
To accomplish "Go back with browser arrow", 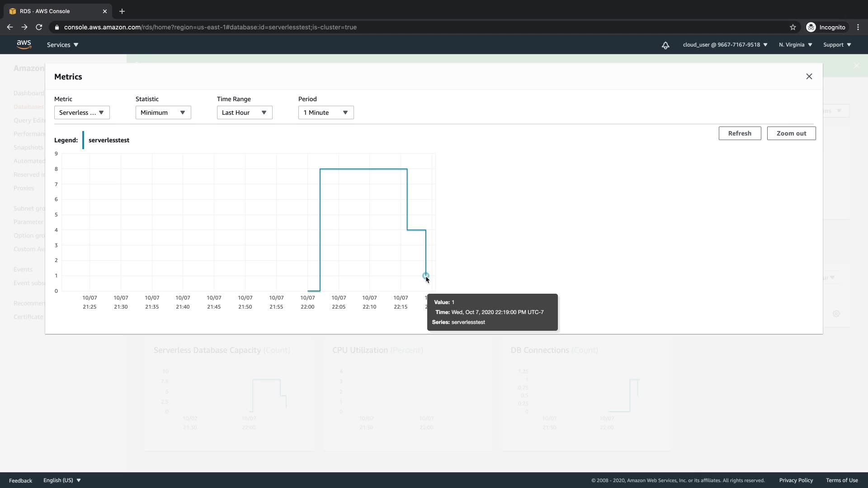I will 10,27.
